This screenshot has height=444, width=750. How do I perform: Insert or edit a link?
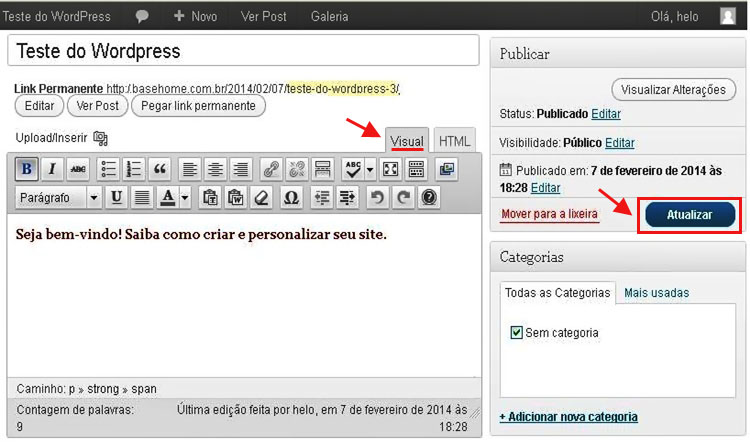[271, 169]
